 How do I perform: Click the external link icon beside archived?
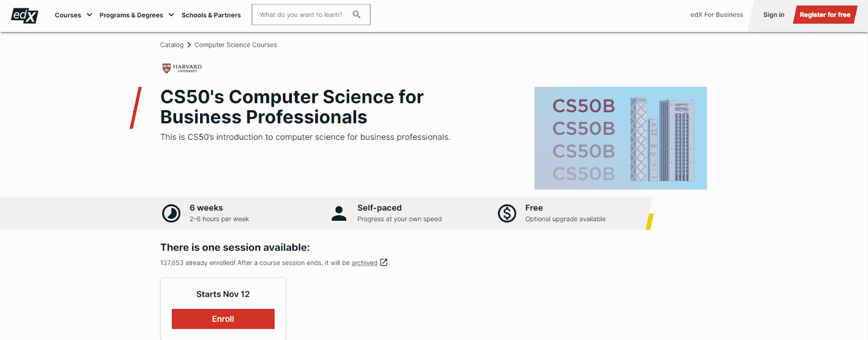(x=384, y=262)
